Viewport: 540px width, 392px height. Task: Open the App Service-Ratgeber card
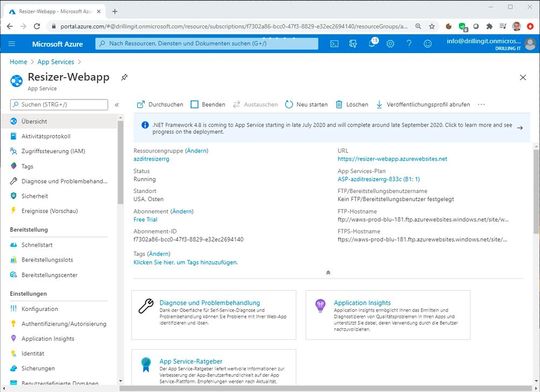click(x=214, y=367)
